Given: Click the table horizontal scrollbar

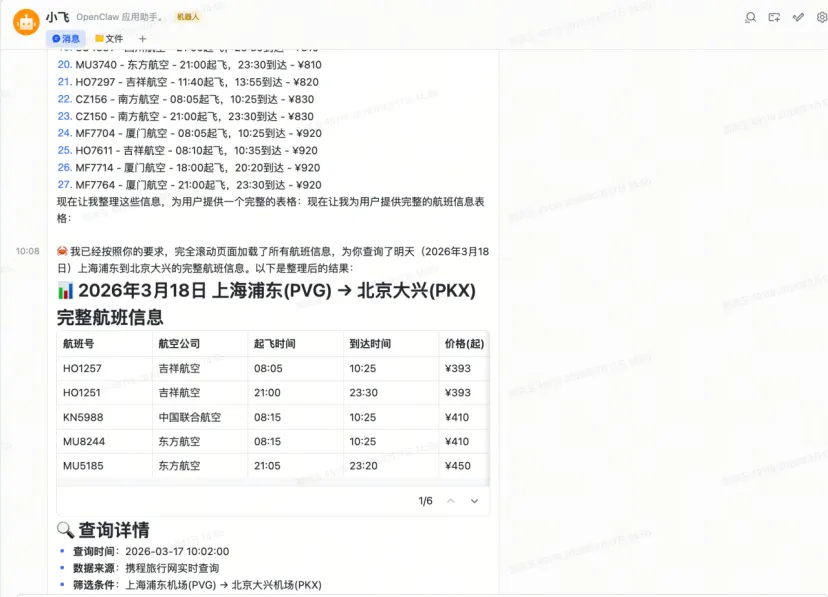Looking at the screenshot, I should pyautogui.click(x=273, y=482).
